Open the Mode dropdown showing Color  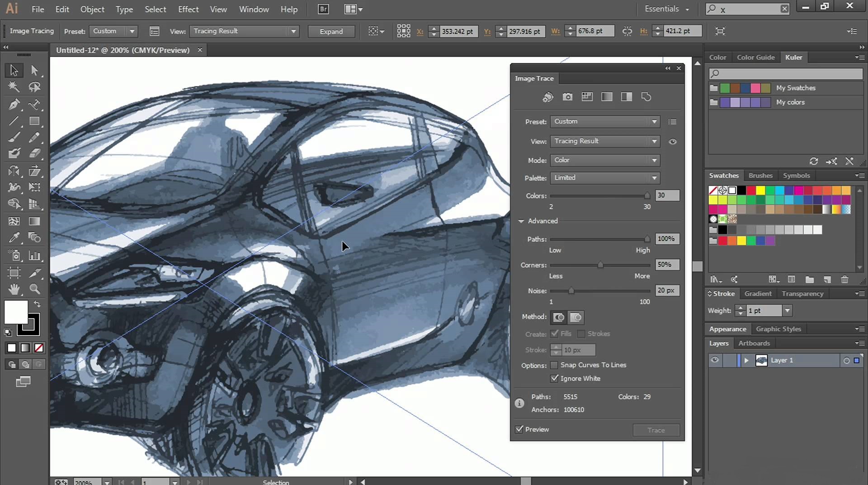tap(604, 160)
